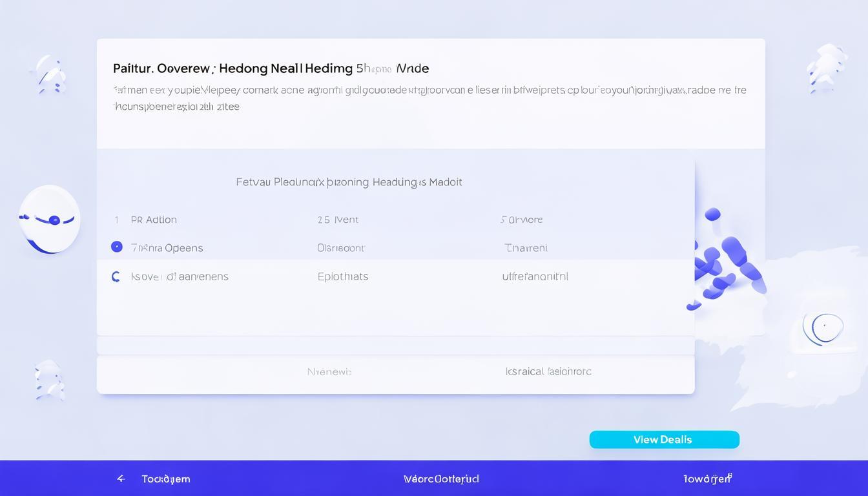Select the open radio button beside "ksove di aanenens"
The height and width of the screenshot is (496, 868).
[x=116, y=276]
